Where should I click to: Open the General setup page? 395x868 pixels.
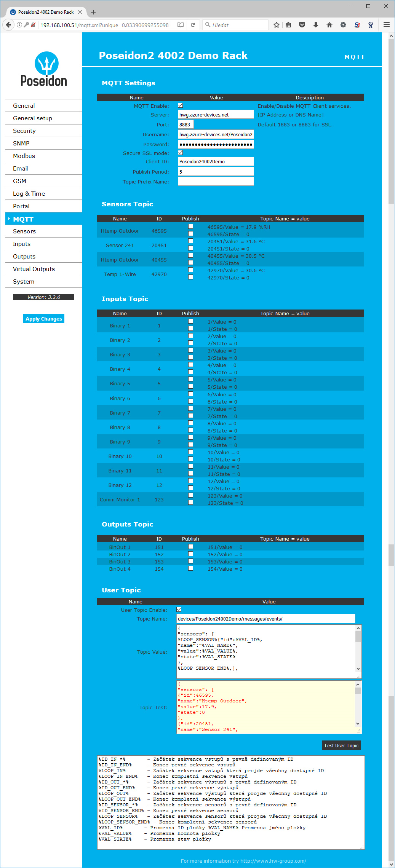coord(43,118)
